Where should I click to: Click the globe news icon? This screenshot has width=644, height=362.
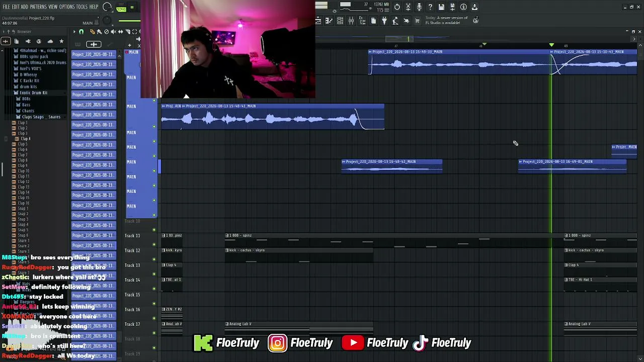[x=475, y=20]
